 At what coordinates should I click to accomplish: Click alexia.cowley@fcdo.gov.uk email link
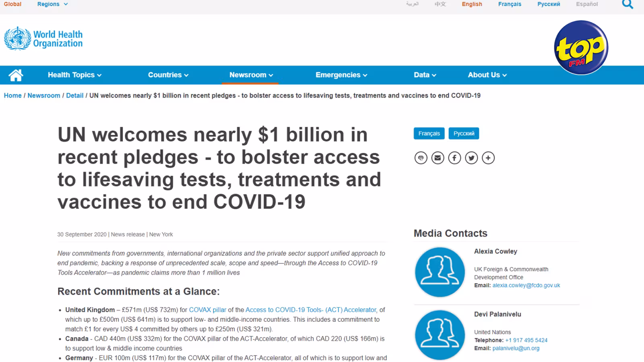[x=526, y=285]
